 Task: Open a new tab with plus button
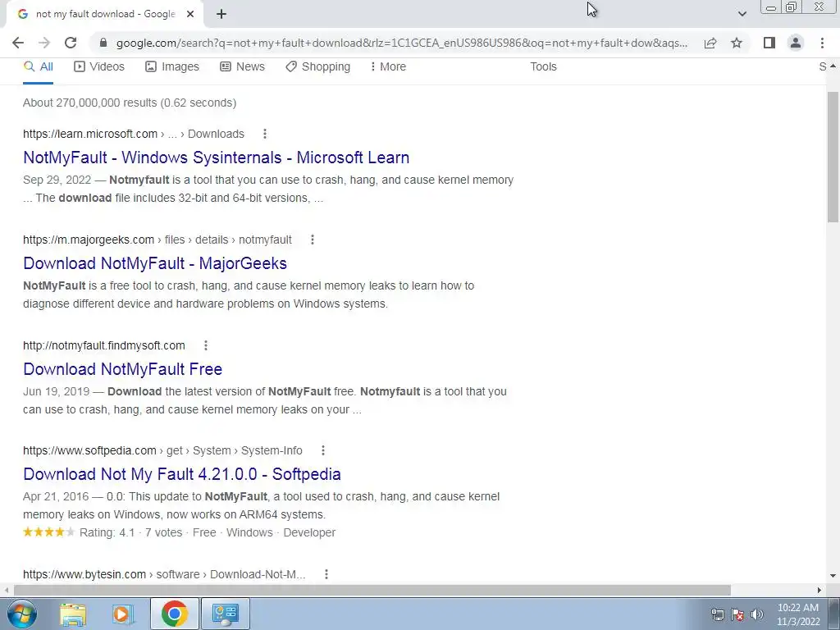point(221,15)
